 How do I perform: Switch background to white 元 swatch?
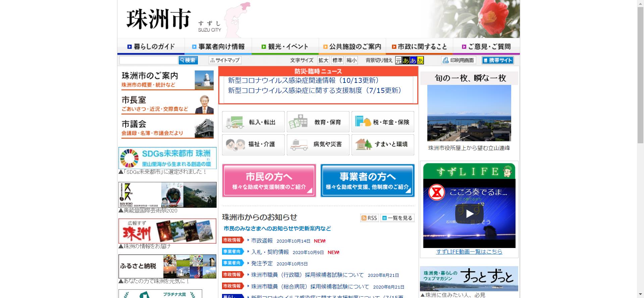pyautogui.click(x=398, y=60)
